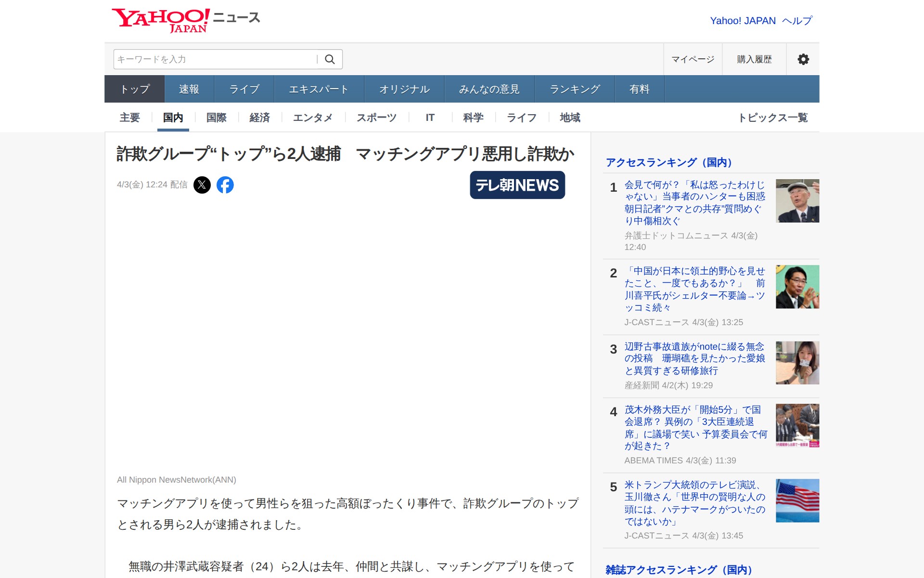Viewport: 924px width, 578px height.
Task: Click the keyword search input field
Action: (214, 59)
